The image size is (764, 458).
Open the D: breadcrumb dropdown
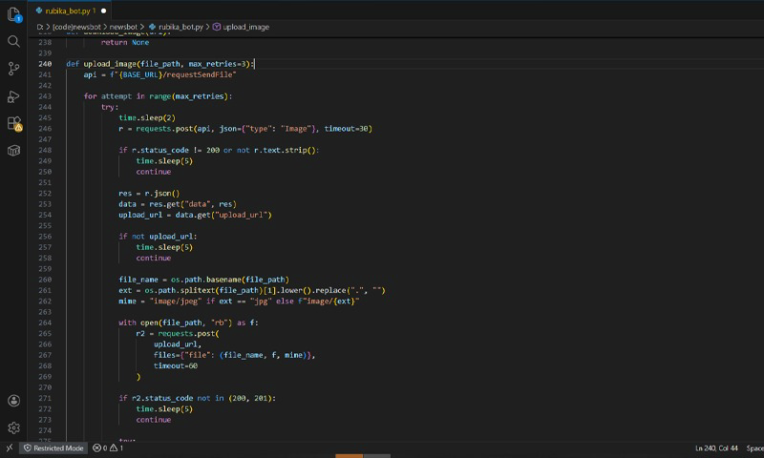[x=39, y=27]
